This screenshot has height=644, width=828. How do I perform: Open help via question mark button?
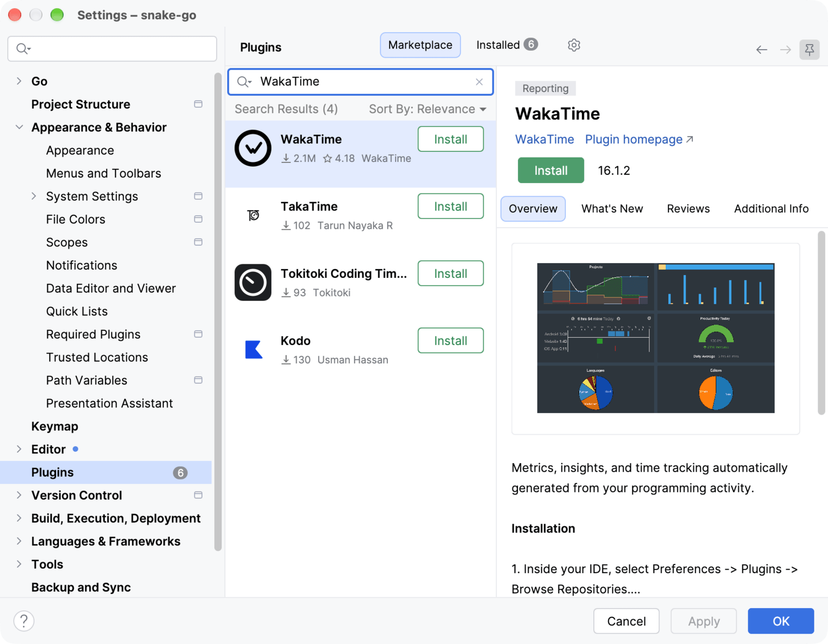(x=24, y=621)
